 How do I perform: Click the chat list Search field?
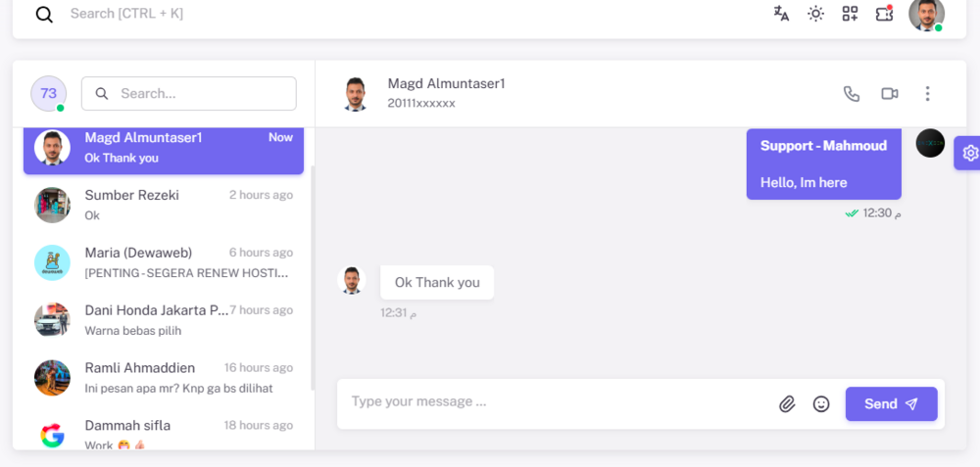click(x=189, y=94)
